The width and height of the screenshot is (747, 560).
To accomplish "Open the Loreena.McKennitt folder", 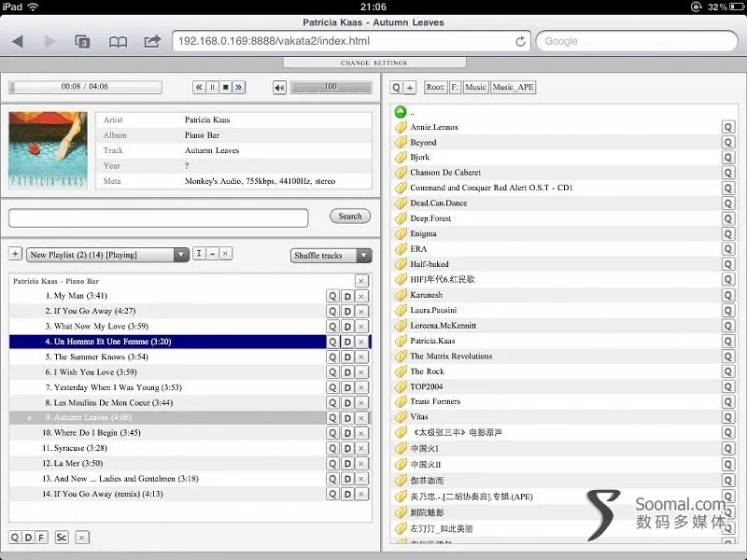I will click(443, 325).
